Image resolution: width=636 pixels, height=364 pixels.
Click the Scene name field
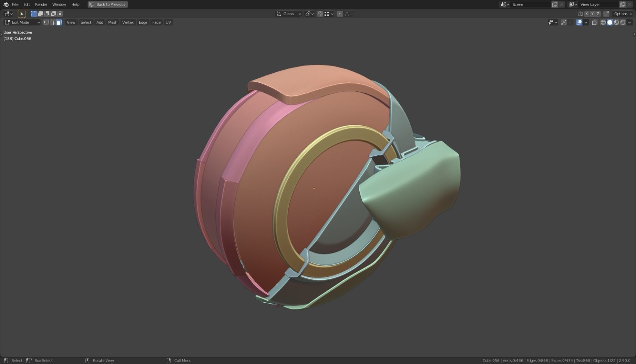pyautogui.click(x=531, y=4)
